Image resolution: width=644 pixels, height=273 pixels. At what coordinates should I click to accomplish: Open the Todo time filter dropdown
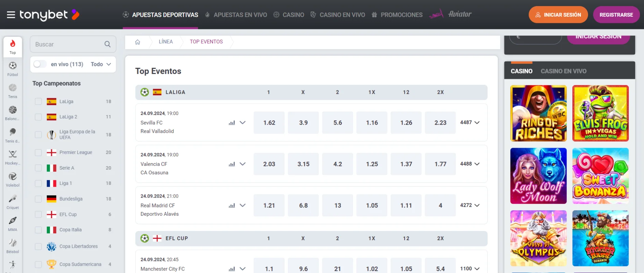[101, 64]
